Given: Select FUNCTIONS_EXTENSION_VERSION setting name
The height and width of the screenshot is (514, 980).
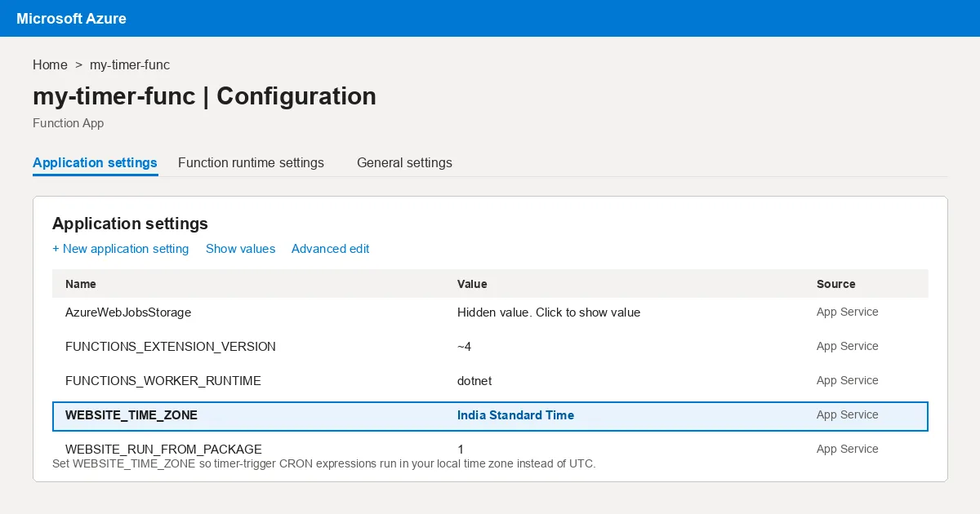Looking at the screenshot, I should [x=171, y=347].
